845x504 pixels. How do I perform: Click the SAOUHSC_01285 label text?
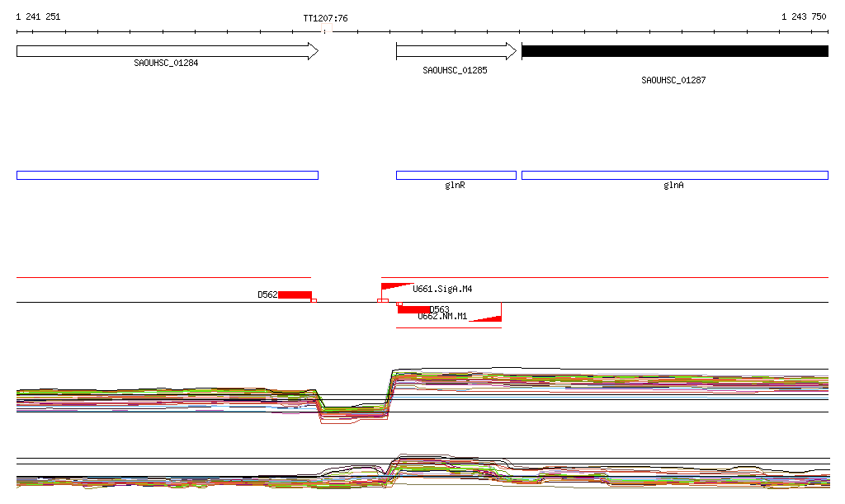pyautogui.click(x=455, y=71)
